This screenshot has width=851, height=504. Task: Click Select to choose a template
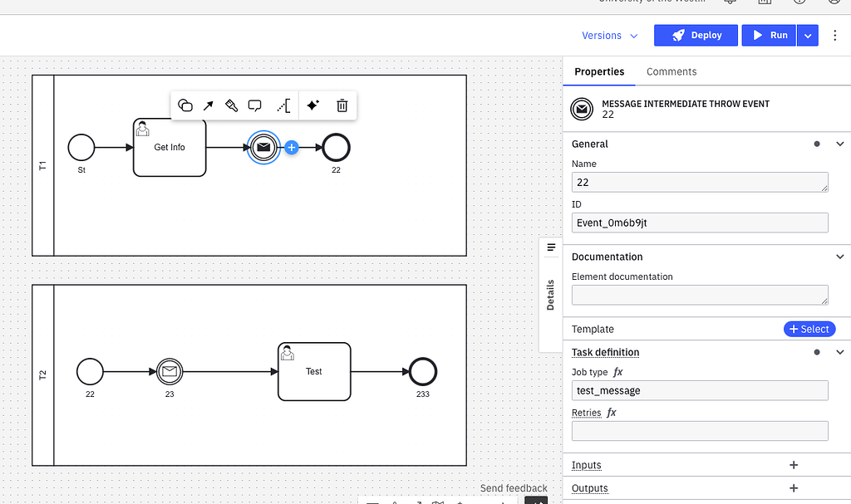[x=809, y=329]
